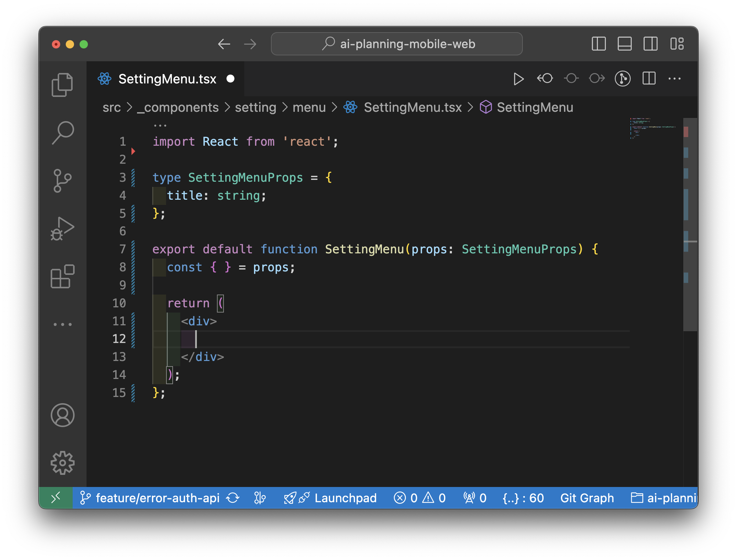This screenshot has height=560, width=737.
Task: Open the Run and Debug view
Action: [62, 228]
